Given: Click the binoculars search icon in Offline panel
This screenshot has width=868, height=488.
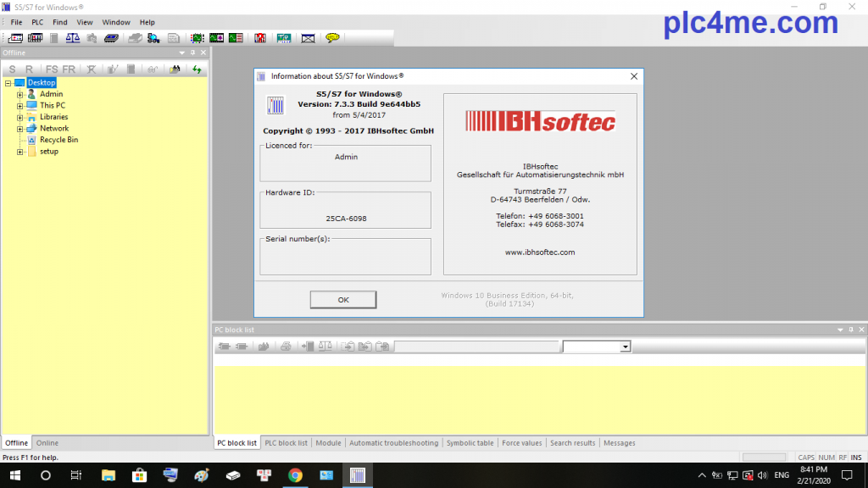Looking at the screenshot, I should tap(175, 69).
